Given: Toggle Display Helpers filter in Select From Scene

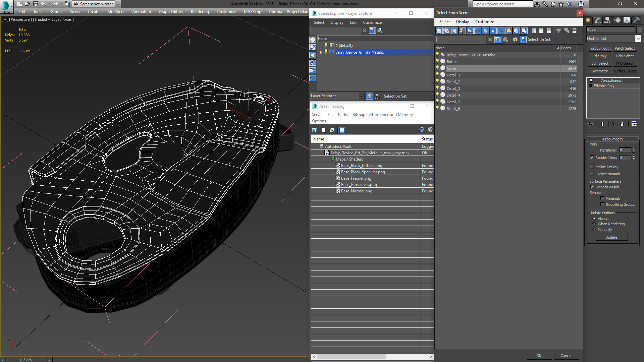Looking at the screenshot, I should coord(470,31).
